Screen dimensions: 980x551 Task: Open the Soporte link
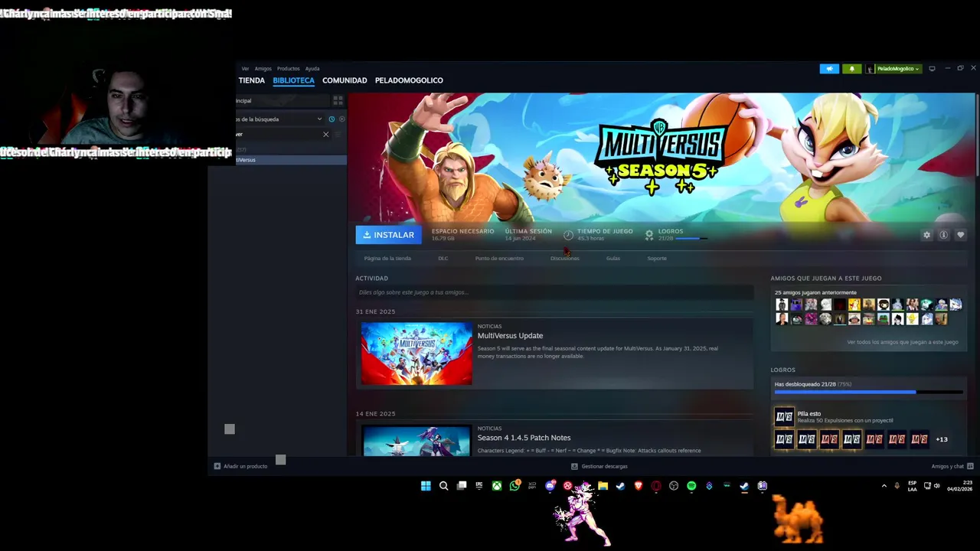pos(657,258)
